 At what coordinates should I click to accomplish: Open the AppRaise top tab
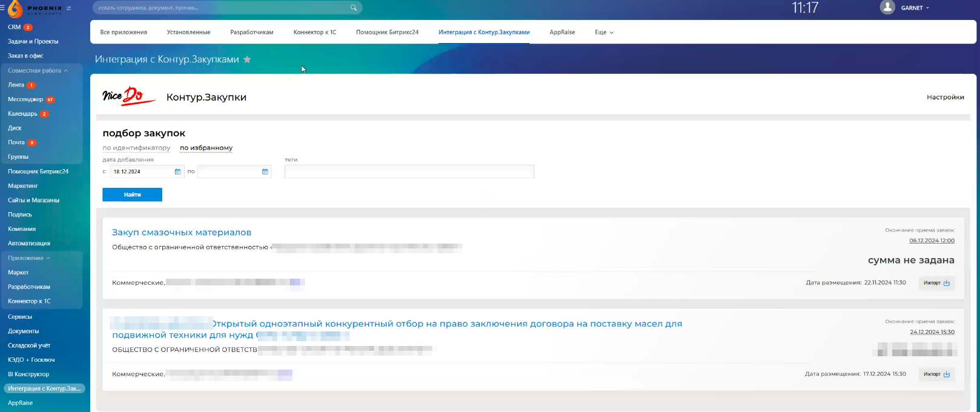562,32
